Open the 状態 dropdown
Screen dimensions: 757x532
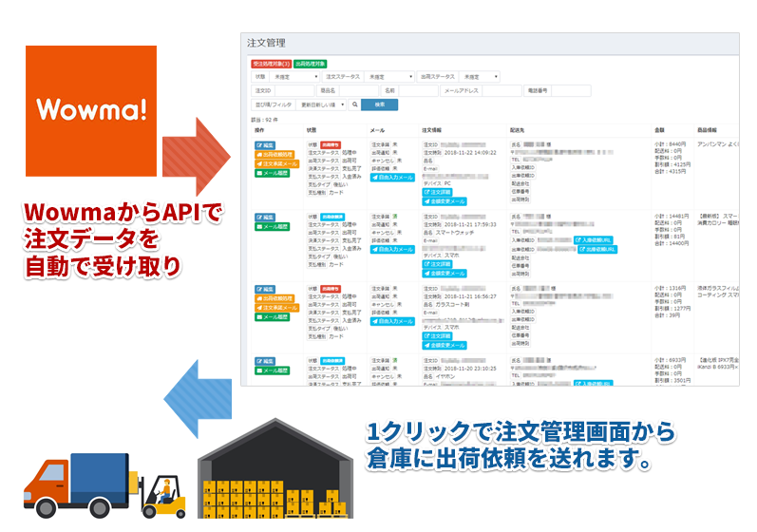[296, 77]
